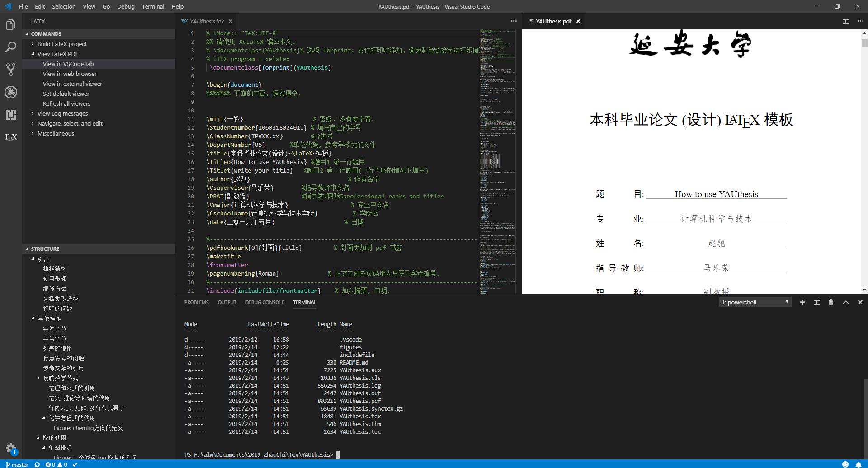The width and height of the screenshot is (868, 468).
Task: Switch to the DEBUG CONSOLE tab
Action: 264,302
